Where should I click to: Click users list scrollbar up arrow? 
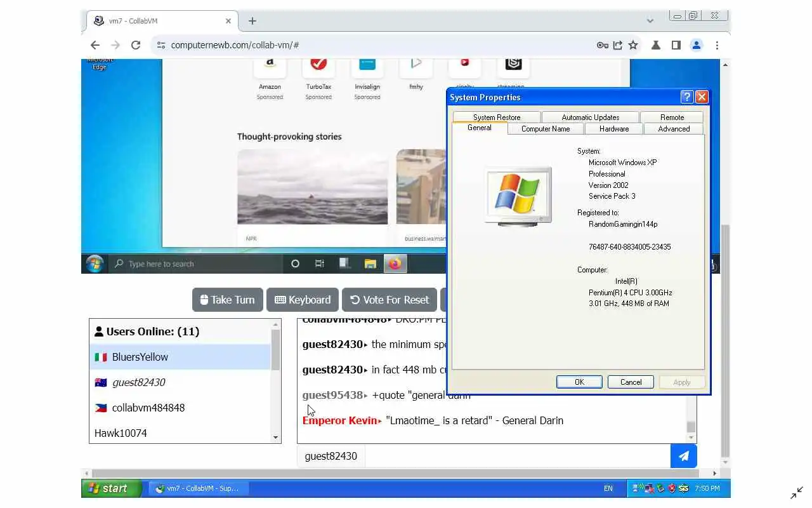pyautogui.click(x=275, y=324)
